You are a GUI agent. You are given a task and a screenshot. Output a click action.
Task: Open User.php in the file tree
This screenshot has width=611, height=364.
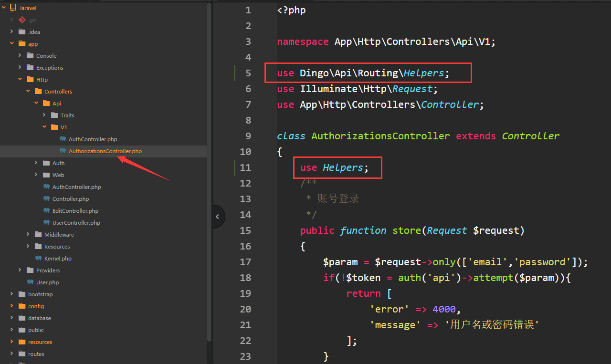47,282
